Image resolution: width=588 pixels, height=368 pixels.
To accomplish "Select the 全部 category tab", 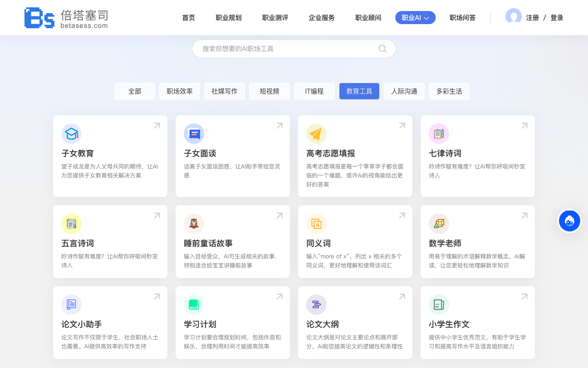I will 135,91.
